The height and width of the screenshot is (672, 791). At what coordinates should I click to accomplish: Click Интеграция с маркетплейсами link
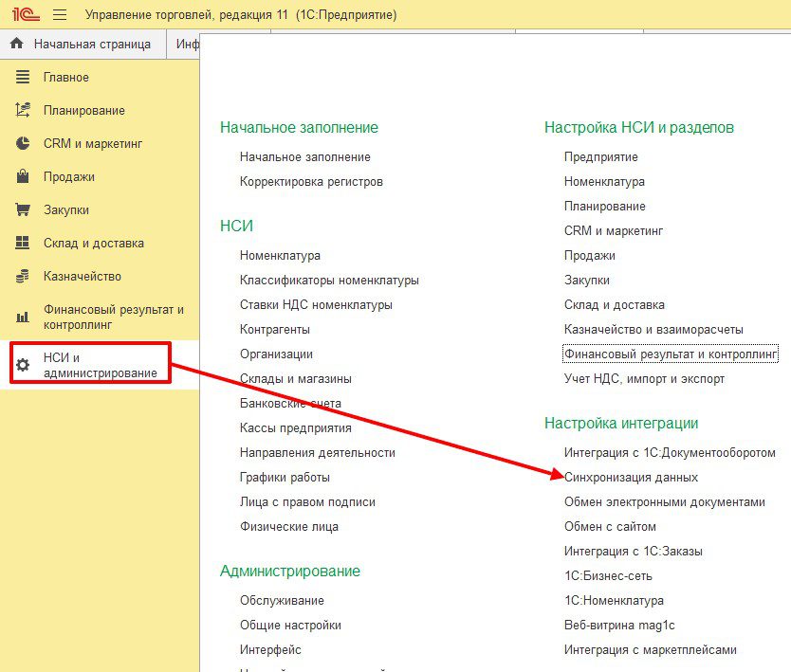[650, 649]
